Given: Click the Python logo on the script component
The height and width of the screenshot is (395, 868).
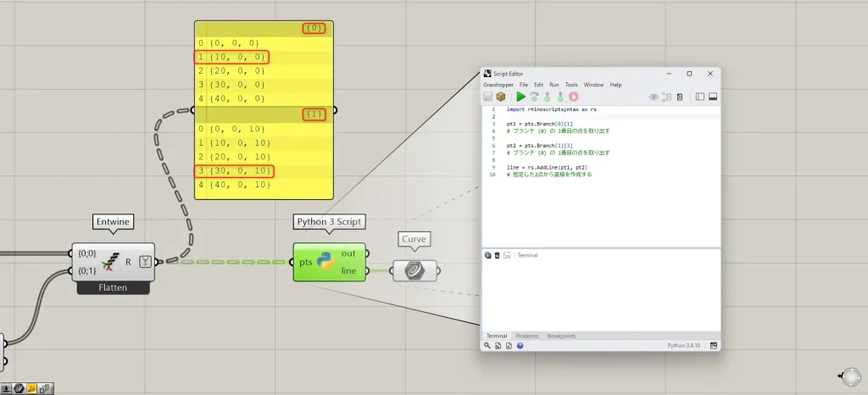Looking at the screenshot, I should click(326, 262).
